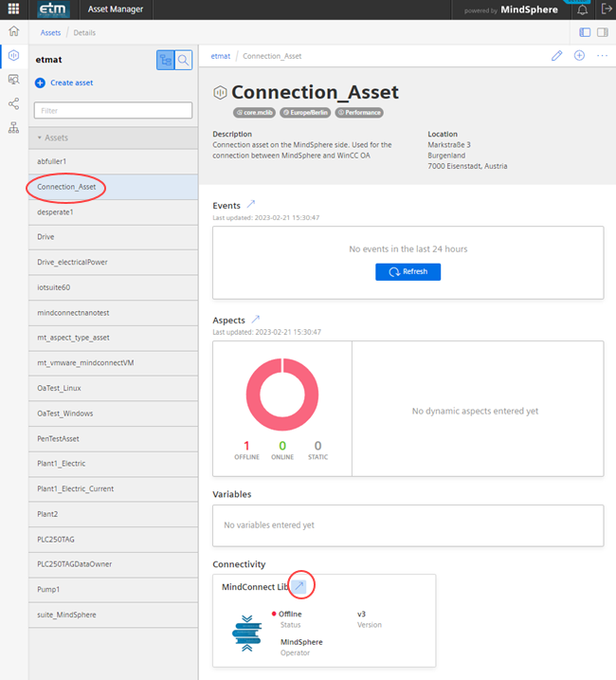
Task: Open notifications bell icon
Action: (x=583, y=9)
